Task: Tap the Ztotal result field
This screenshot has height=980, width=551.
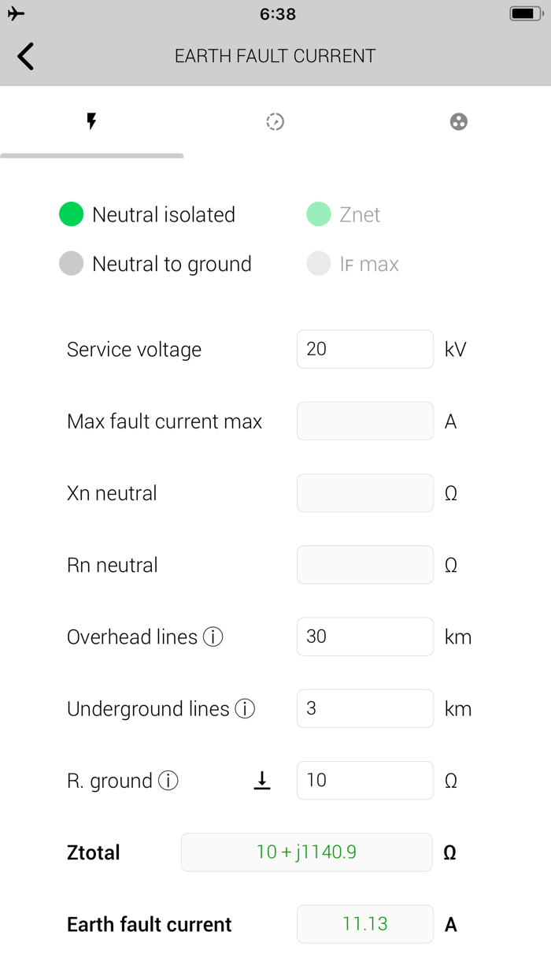Action: coord(306,852)
